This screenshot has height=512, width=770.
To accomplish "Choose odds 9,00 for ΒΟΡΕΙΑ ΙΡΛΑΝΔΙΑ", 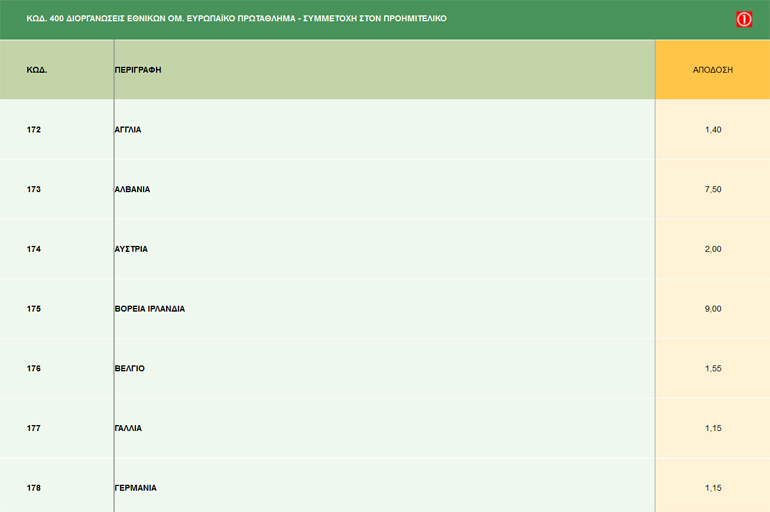I will 712,309.
